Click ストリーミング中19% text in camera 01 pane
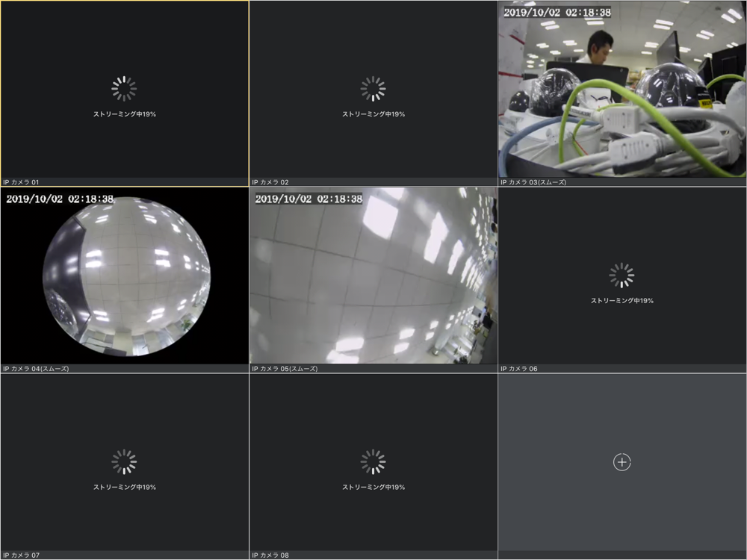This screenshot has width=747, height=560. point(125,114)
